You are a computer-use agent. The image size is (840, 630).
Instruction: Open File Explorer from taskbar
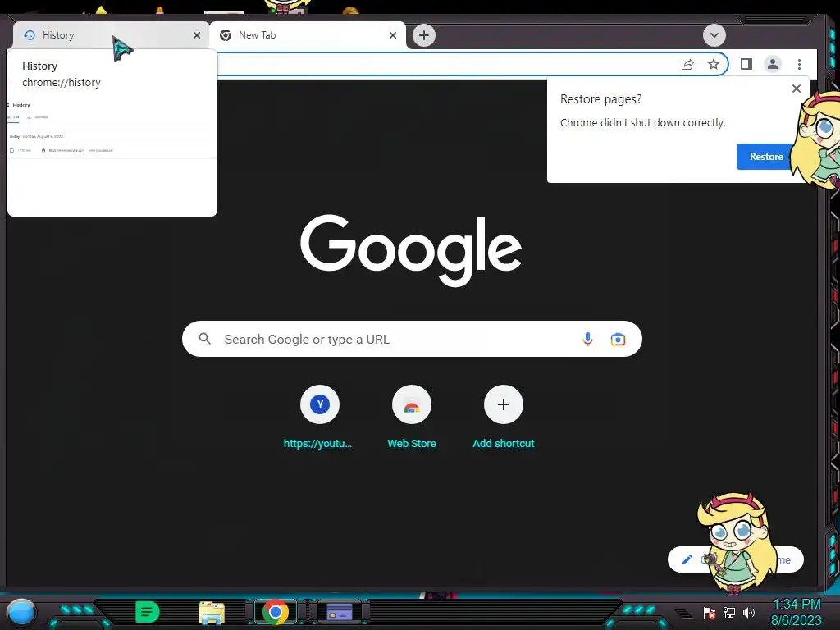[x=212, y=612]
